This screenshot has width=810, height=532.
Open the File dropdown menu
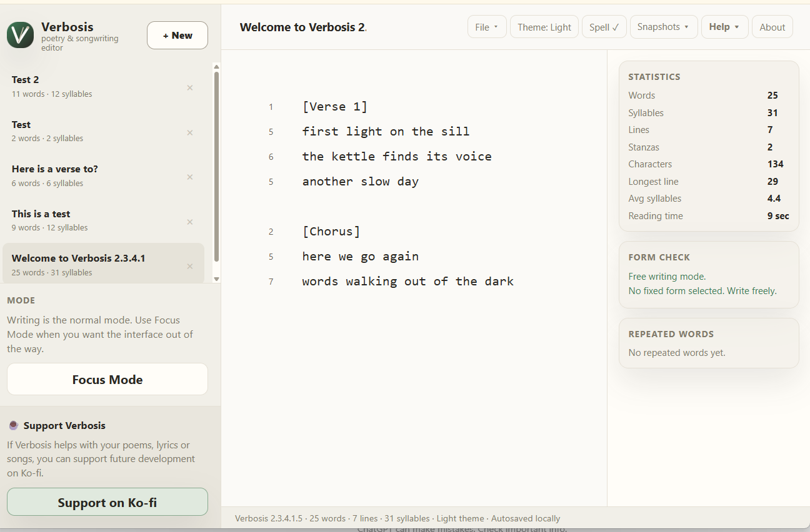click(487, 27)
